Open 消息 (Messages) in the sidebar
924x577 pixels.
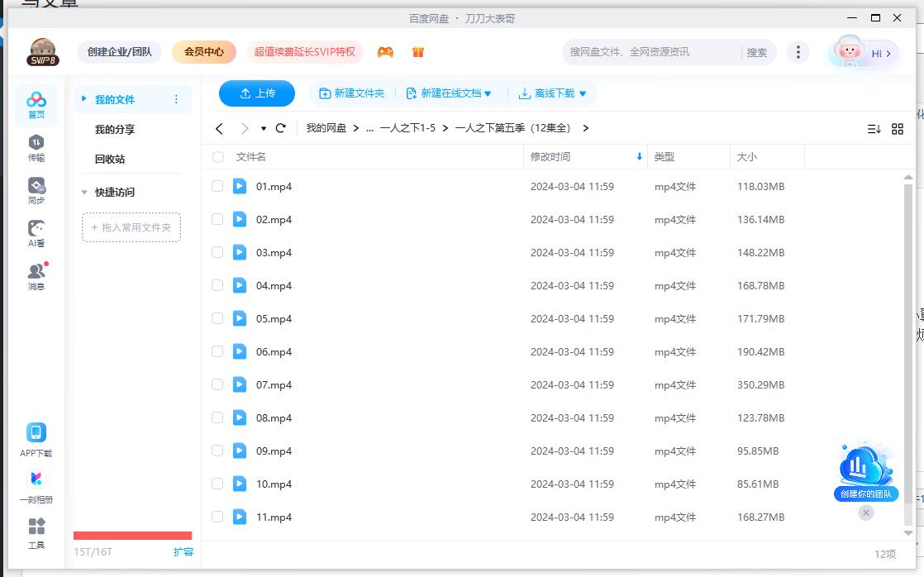coord(36,277)
